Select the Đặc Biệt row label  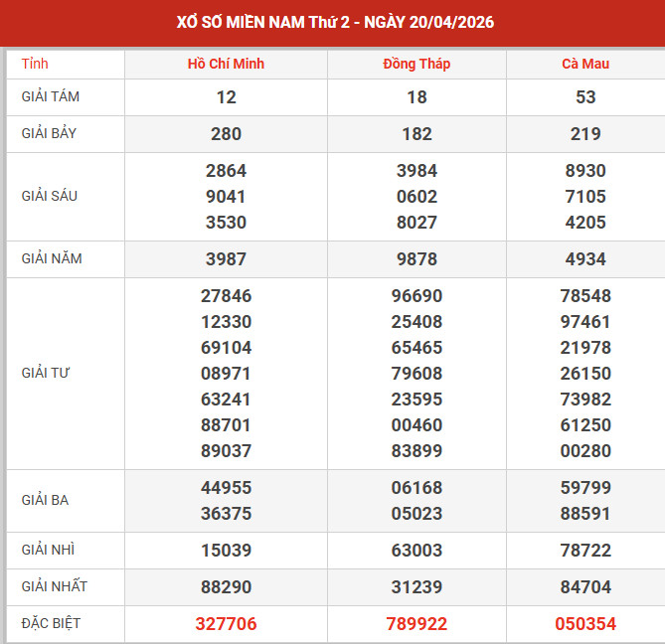51,623
